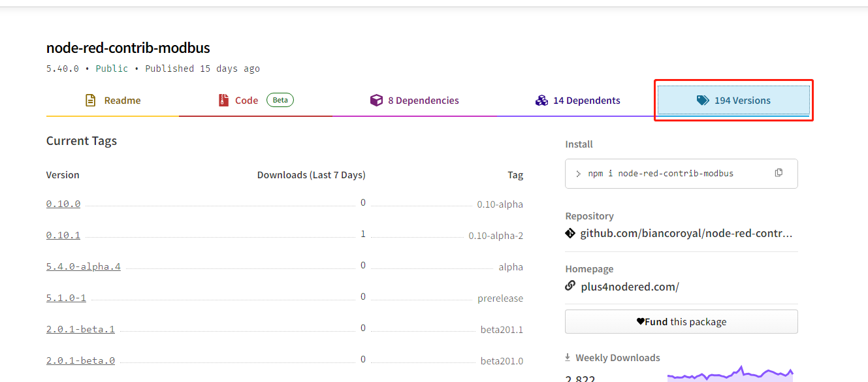Screen dimensions: 868x382
Task: Click the Fund this package button
Action: [681, 321]
